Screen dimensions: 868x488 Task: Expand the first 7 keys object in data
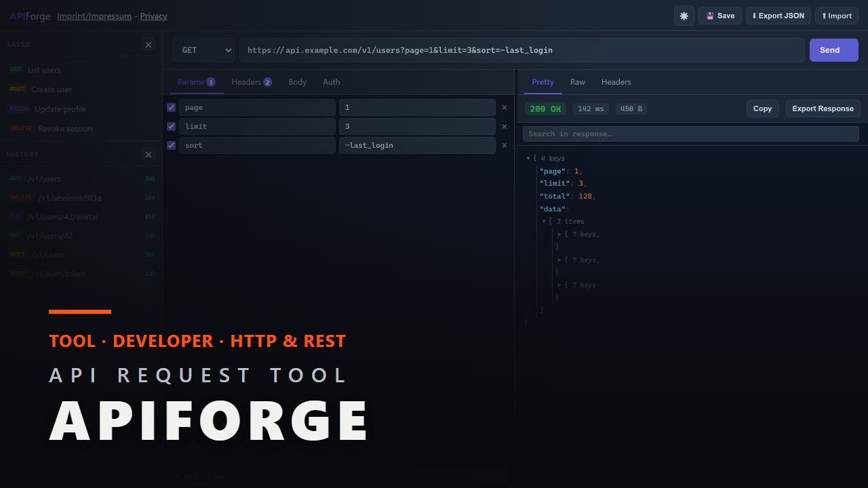coord(560,235)
